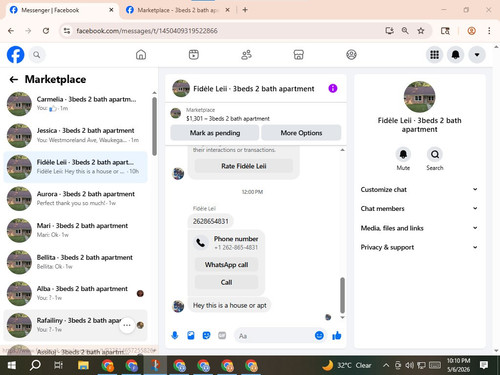The width and height of the screenshot is (500, 375).
Task: Open Fidèle Leii conversation in list
Action: (x=75, y=167)
